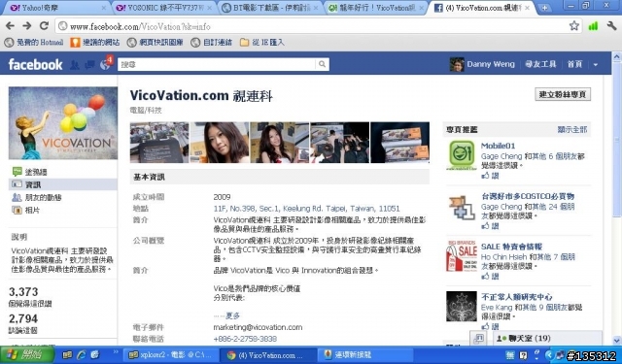This screenshot has height=364, width=622.
Task: Click marketing@vicovation.com email text
Action: click(x=258, y=327)
